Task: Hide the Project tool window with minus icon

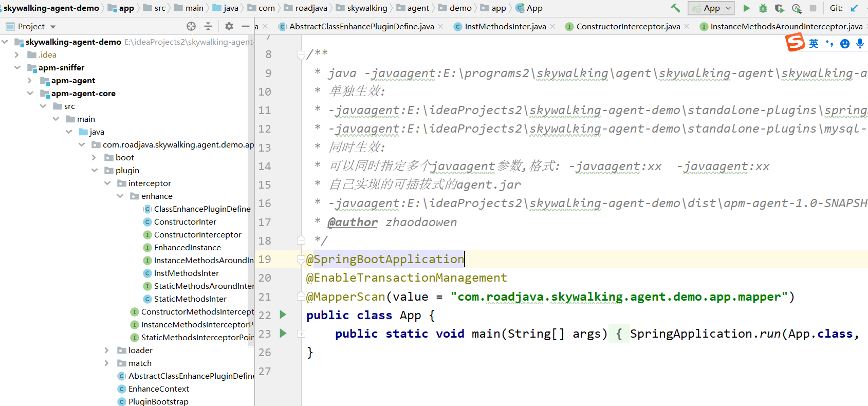Action: click(x=246, y=26)
